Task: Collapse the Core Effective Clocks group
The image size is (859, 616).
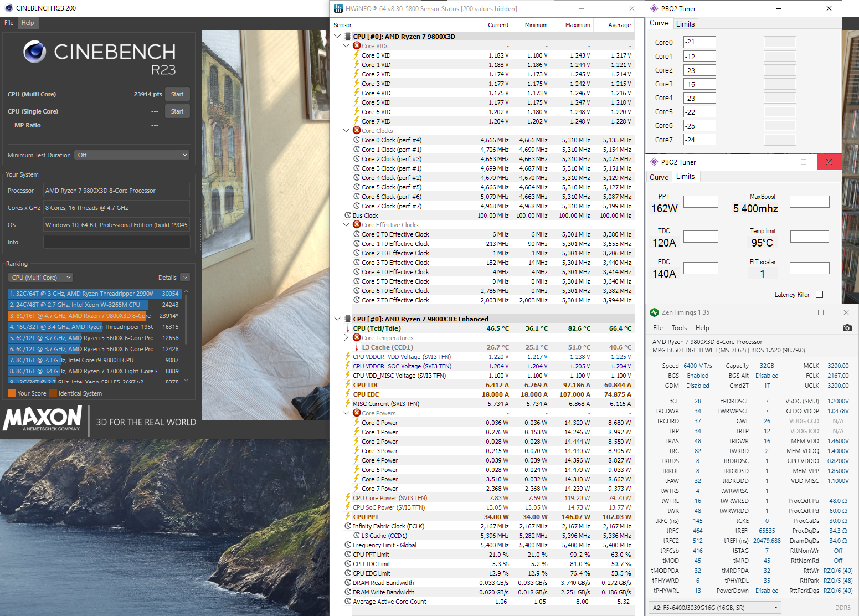Action: 347,225
